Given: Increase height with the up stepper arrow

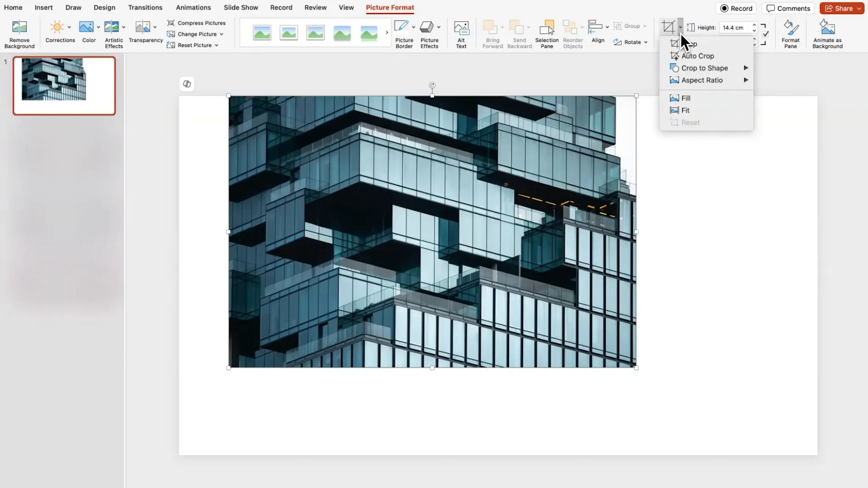Looking at the screenshot, I should pyautogui.click(x=754, y=25).
